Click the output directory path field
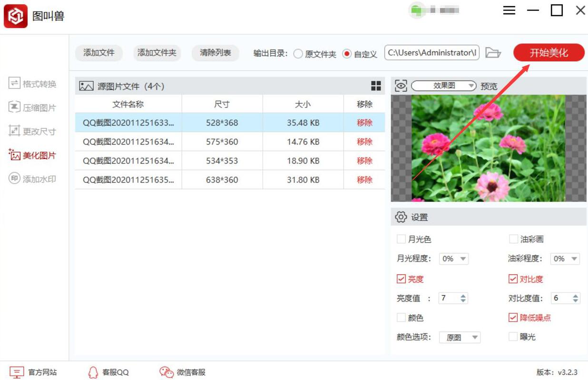Screen dimensions: 588x380 (x=431, y=52)
